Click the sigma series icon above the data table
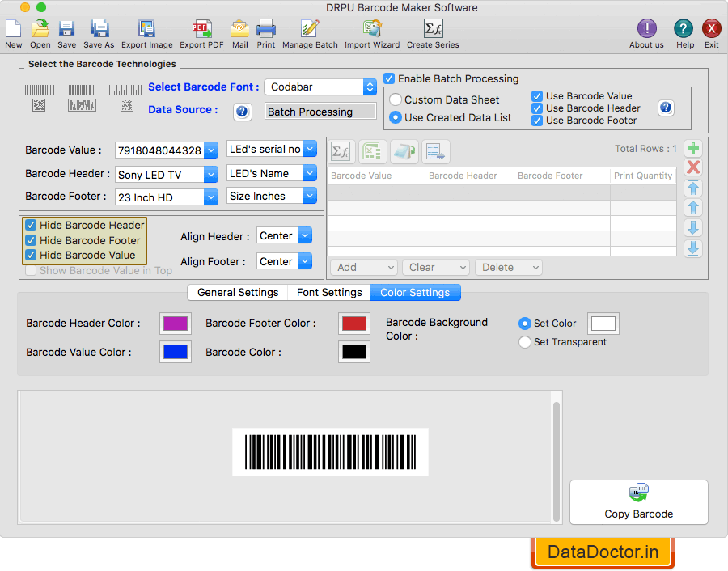Viewport: 728px width, 571px height. pyautogui.click(x=342, y=152)
